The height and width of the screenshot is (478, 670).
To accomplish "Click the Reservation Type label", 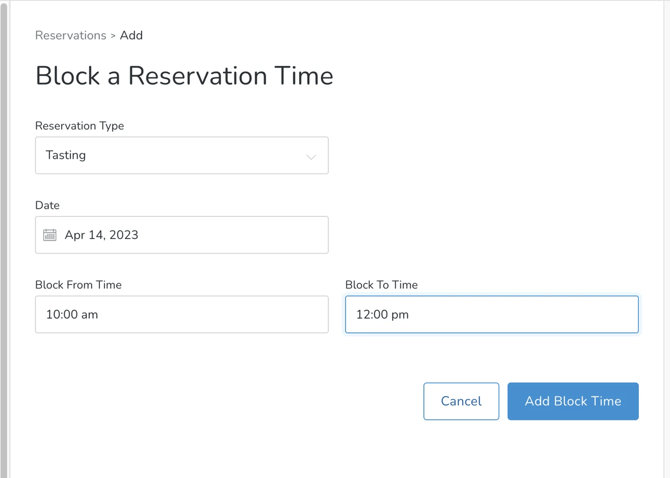I will [79, 126].
